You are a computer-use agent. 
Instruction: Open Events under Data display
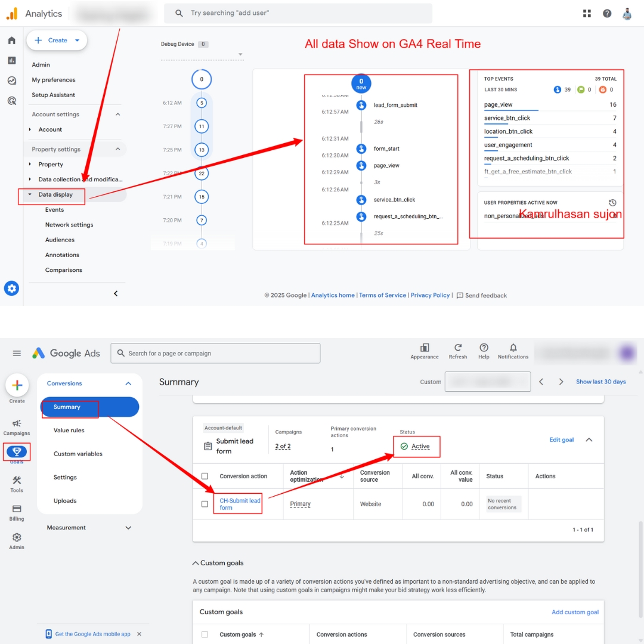coord(55,209)
